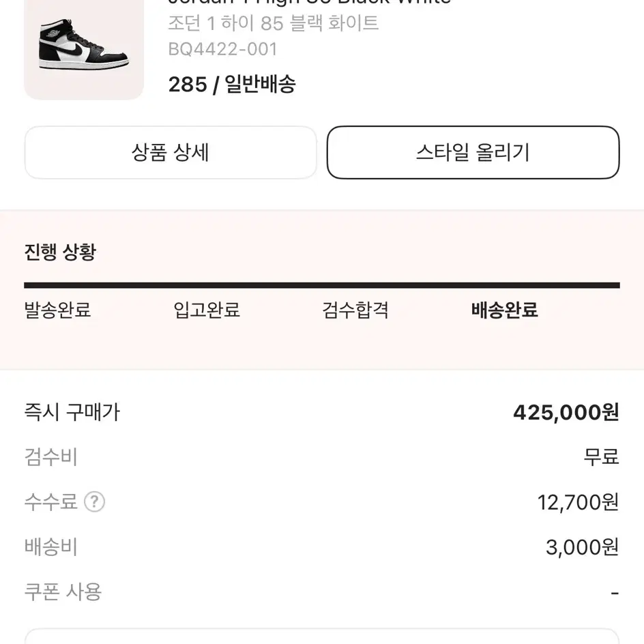The height and width of the screenshot is (644, 644).
Task: Tap the 검수비 무료 value
Action: point(601,457)
